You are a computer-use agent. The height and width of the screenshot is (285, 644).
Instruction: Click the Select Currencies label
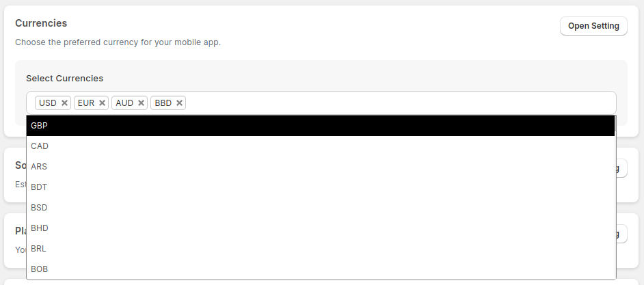click(64, 79)
